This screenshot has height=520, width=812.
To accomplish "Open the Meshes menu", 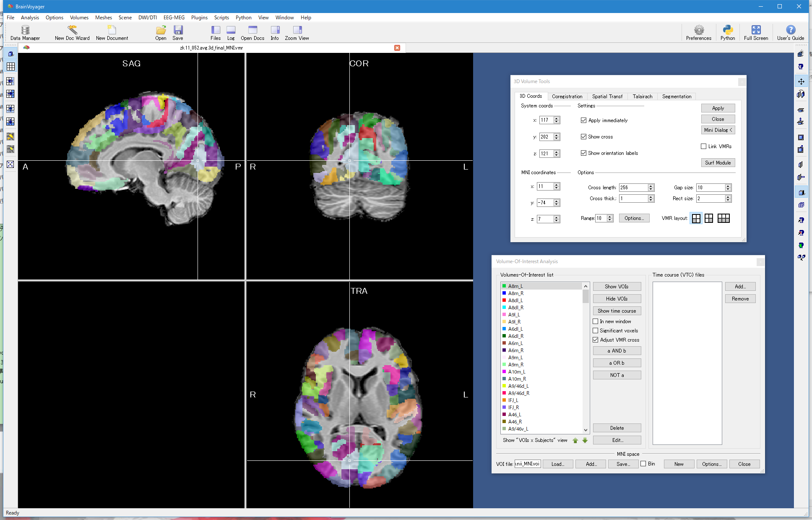I will (104, 18).
